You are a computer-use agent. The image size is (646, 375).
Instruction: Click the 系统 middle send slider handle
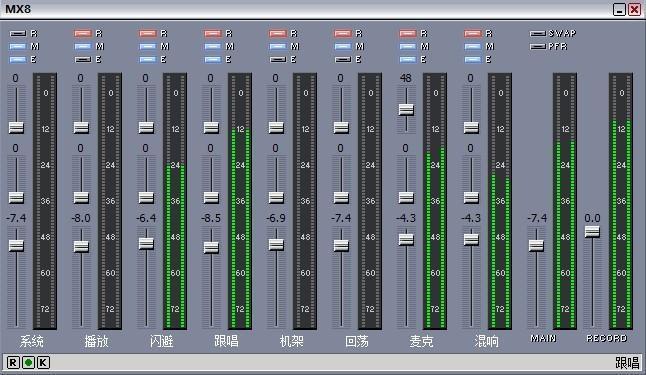point(16,197)
